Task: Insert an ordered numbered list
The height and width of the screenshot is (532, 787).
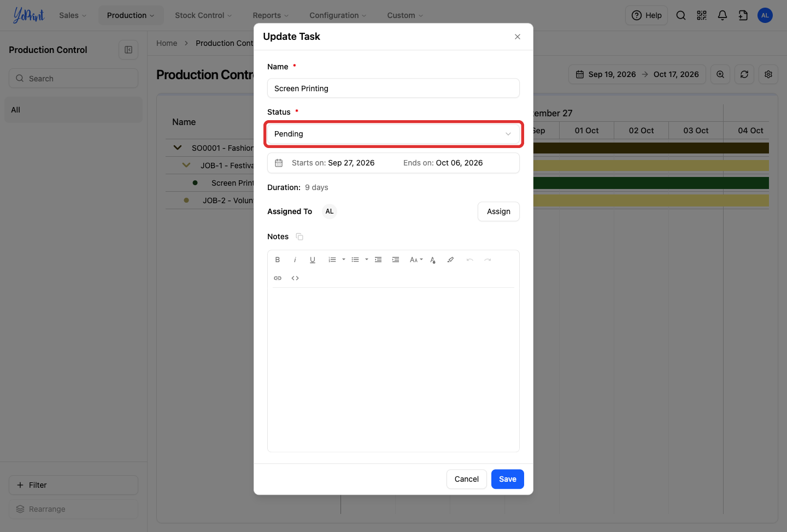Action: [x=332, y=260]
